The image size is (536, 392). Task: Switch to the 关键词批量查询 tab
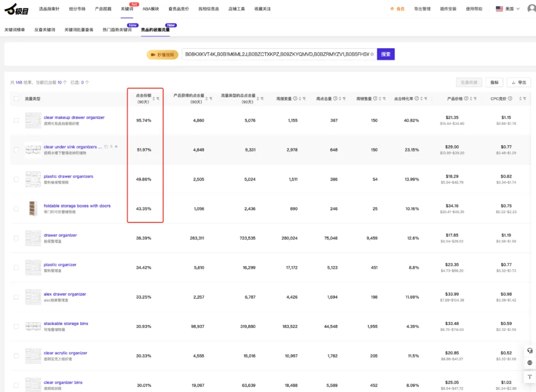[79, 30]
